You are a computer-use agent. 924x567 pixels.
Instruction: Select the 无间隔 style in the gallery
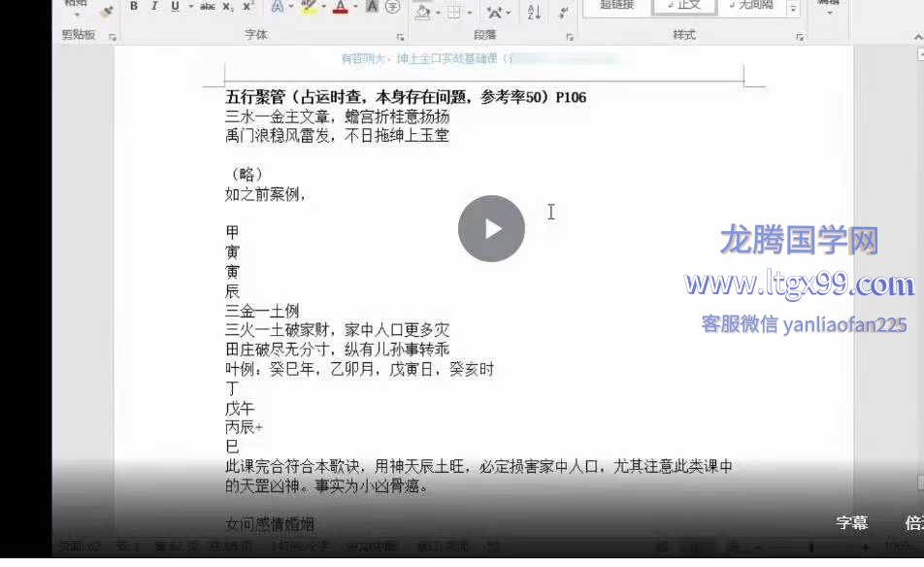[752, 7]
